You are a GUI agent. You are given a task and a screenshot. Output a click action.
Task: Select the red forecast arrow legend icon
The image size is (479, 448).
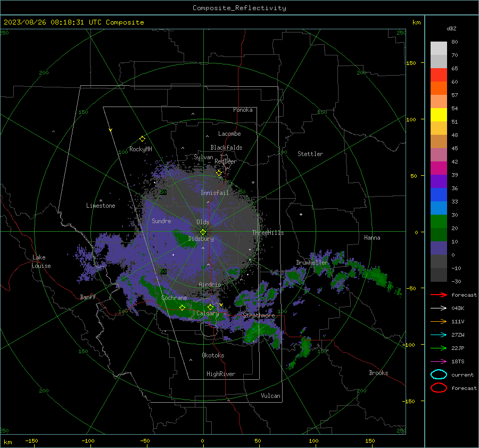point(439,295)
